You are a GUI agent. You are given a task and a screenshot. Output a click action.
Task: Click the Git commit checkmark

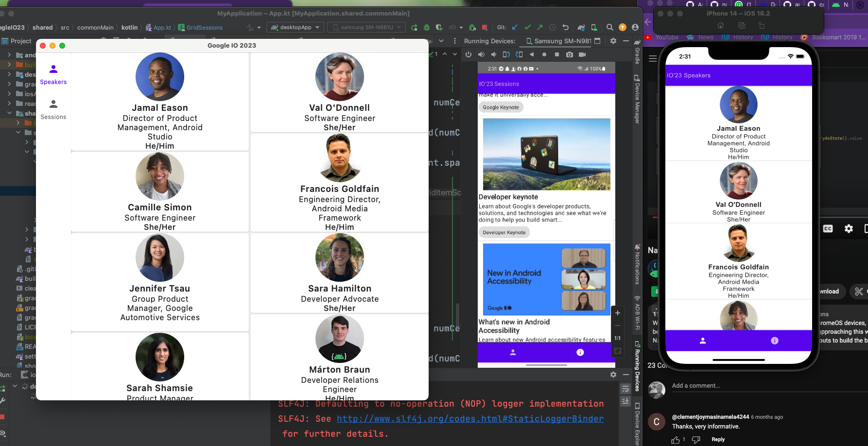click(x=527, y=28)
